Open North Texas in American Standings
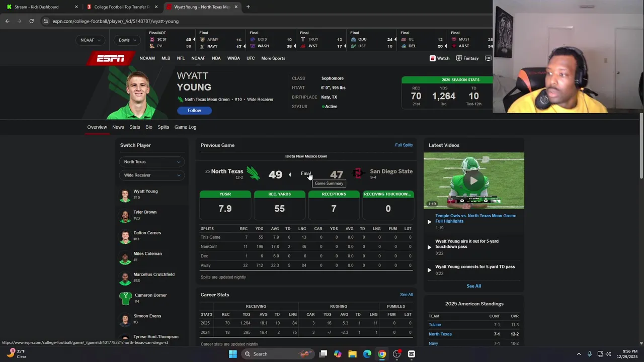 pyautogui.click(x=440, y=334)
